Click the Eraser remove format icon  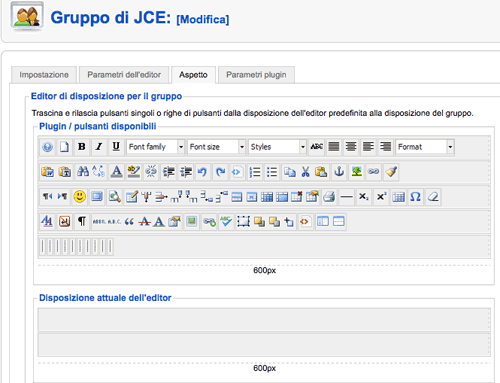tap(433, 197)
